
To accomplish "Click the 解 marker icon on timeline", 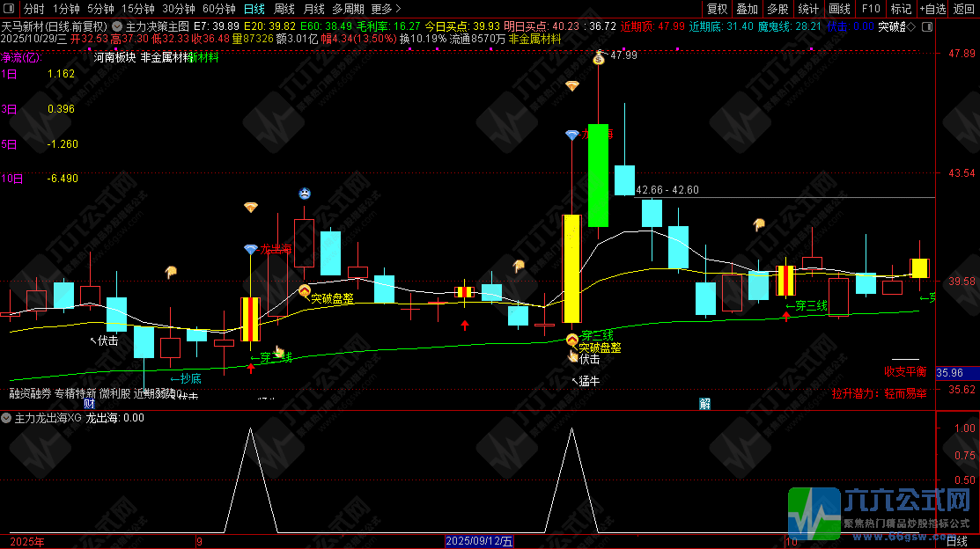I will point(704,403).
